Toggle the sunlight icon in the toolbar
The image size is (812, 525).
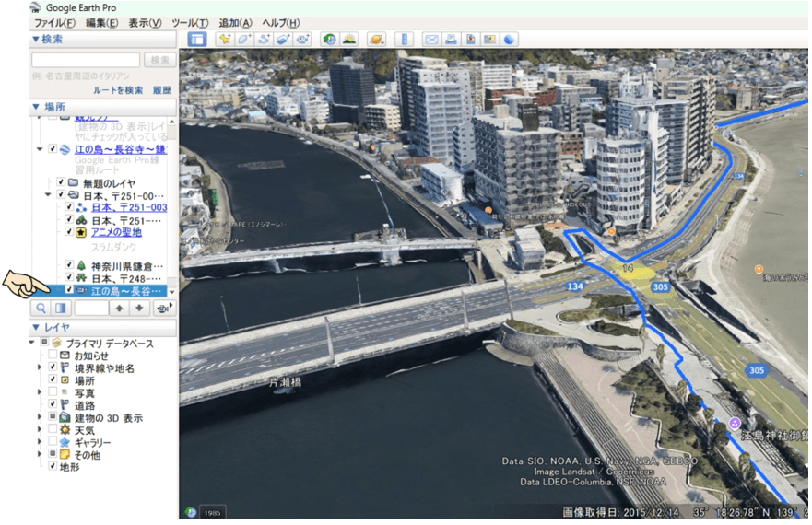[349, 39]
